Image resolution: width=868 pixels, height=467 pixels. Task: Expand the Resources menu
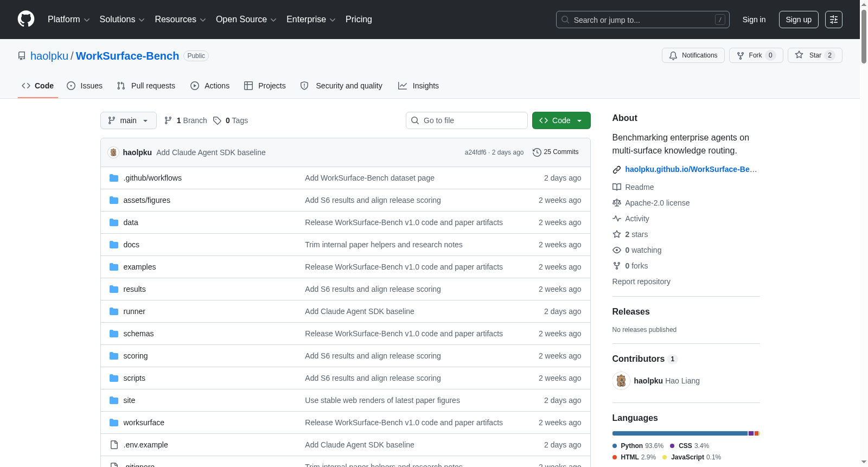click(x=180, y=20)
